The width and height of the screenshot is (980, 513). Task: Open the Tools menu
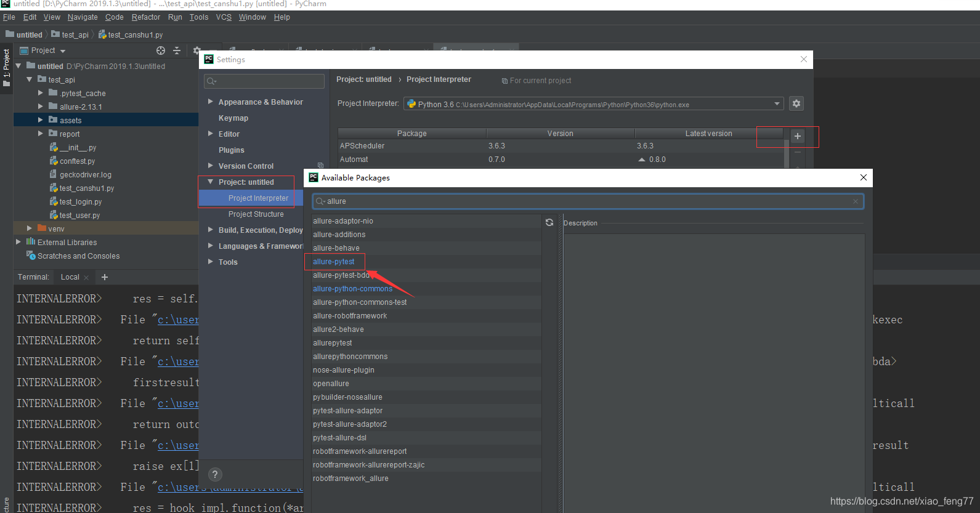[x=199, y=17]
